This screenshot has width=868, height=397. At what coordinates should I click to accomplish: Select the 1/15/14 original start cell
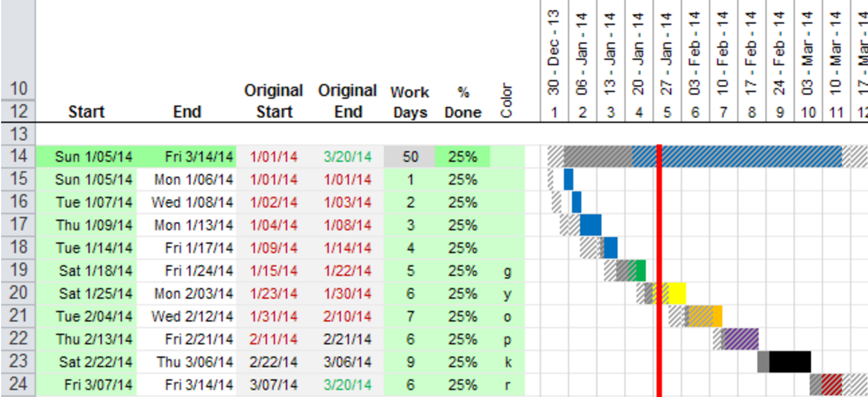click(x=273, y=270)
